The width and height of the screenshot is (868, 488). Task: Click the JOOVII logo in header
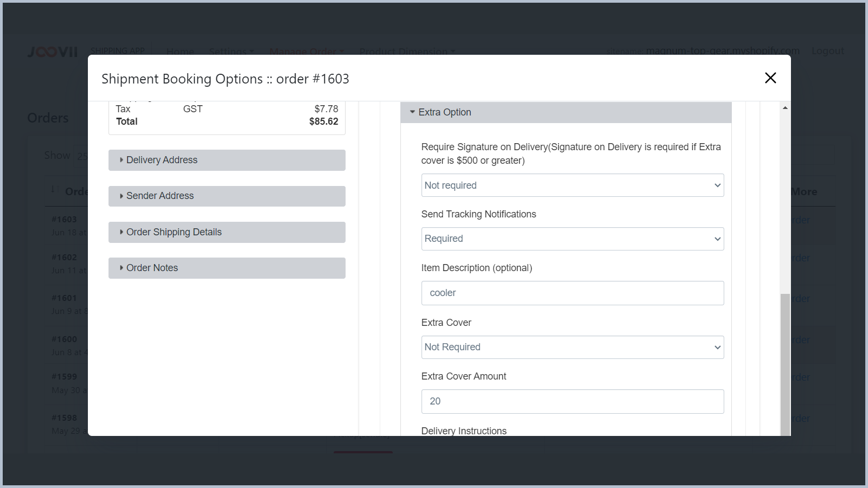53,52
